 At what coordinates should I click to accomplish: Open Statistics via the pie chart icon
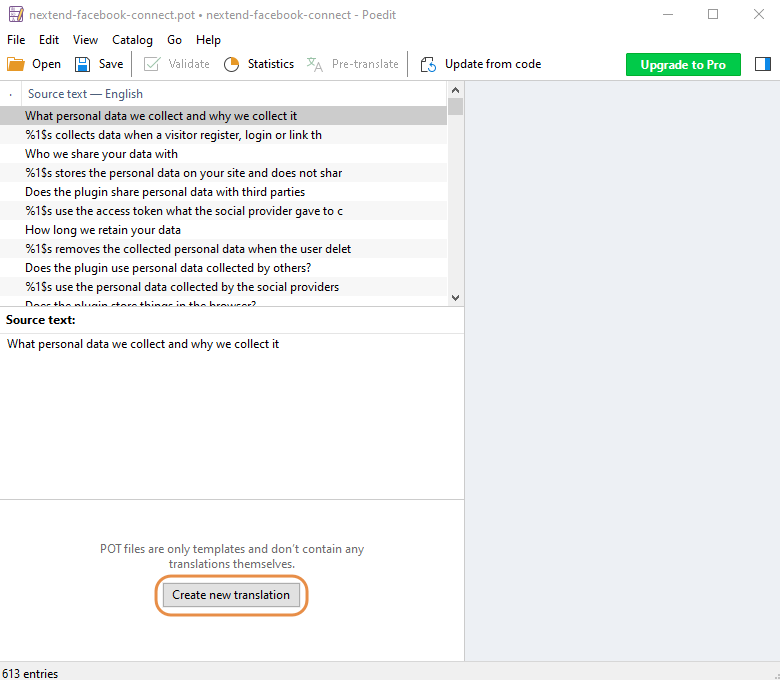click(231, 64)
